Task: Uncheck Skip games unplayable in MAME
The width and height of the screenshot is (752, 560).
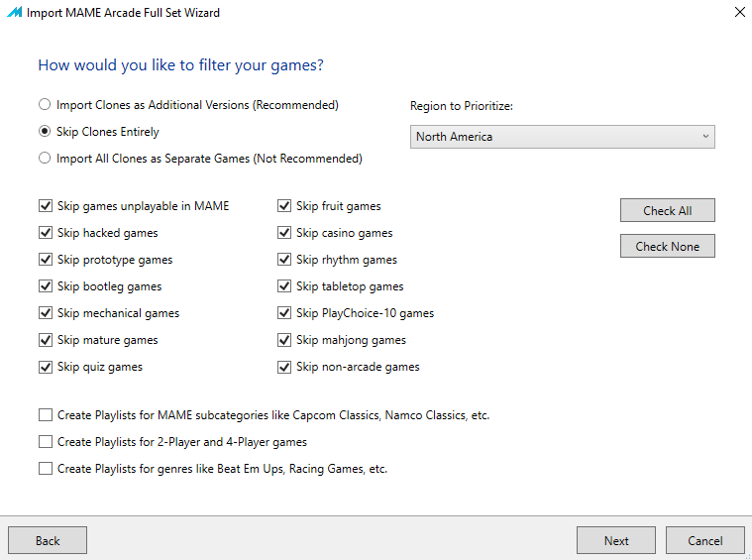Action: coord(46,206)
